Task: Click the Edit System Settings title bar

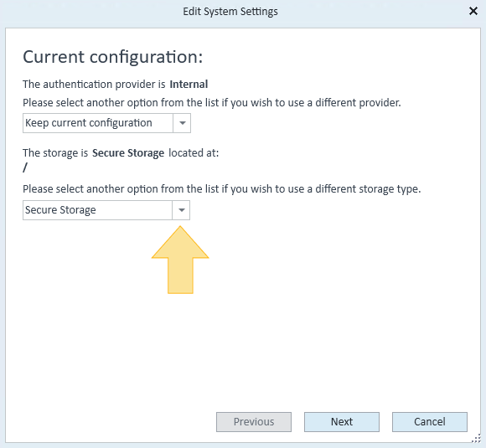Action: click(230, 12)
